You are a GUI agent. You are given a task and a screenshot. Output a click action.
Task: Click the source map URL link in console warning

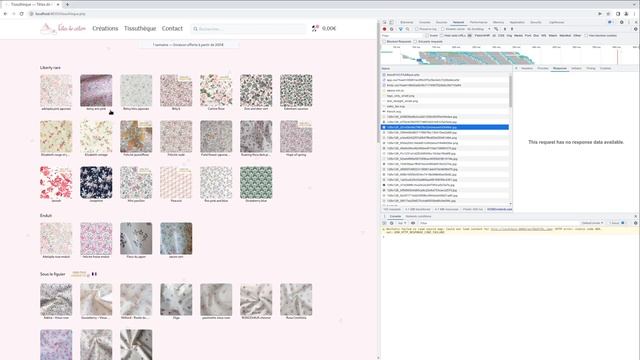(521, 229)
